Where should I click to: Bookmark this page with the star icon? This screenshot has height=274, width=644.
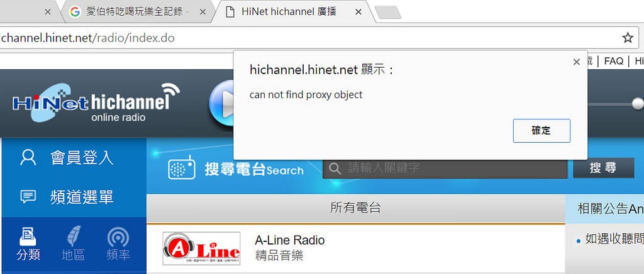[628, 38]
